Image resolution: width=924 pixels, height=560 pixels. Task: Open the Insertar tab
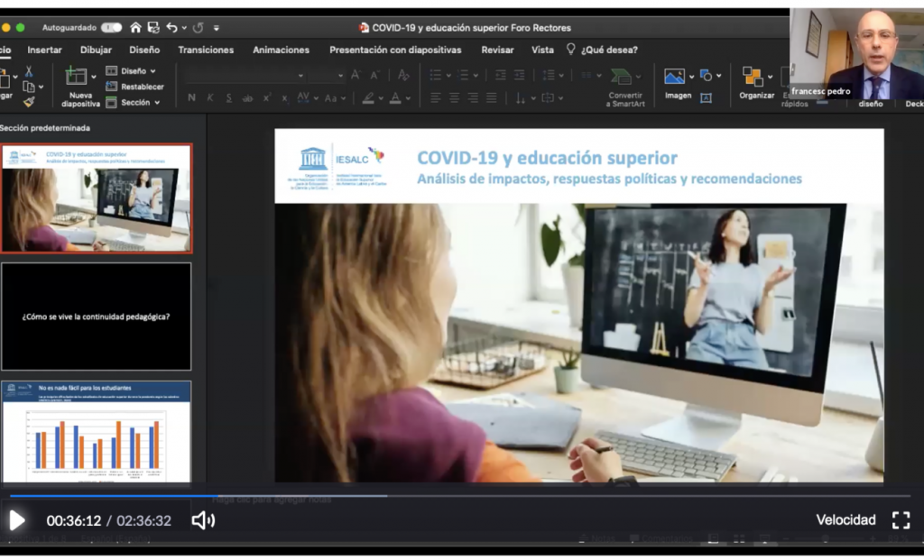(x=44, y=50)
